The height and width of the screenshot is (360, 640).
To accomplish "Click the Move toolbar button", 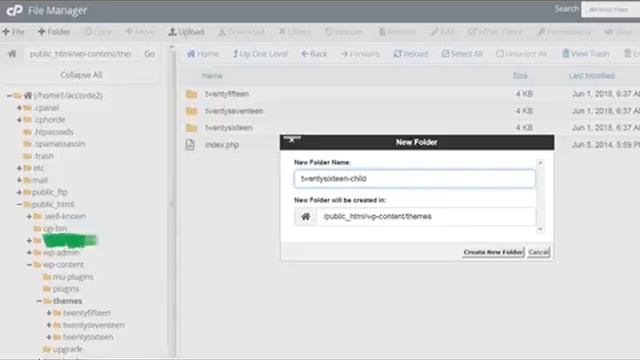I will tap(140, 31).
